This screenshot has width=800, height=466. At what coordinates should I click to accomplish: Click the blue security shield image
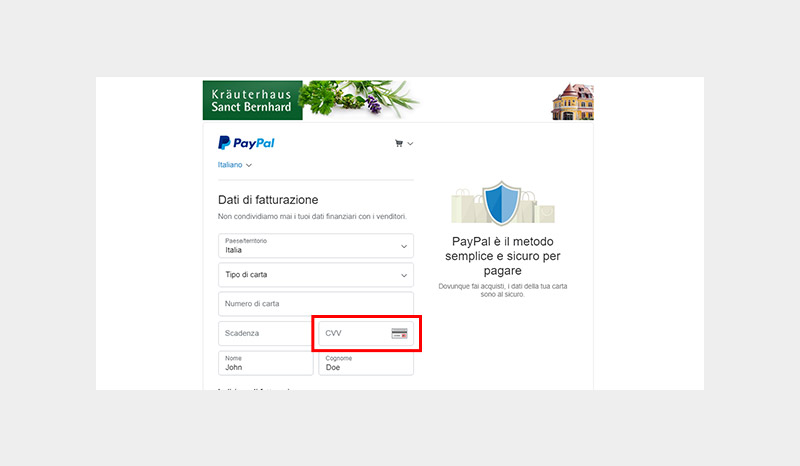(502, 203)
